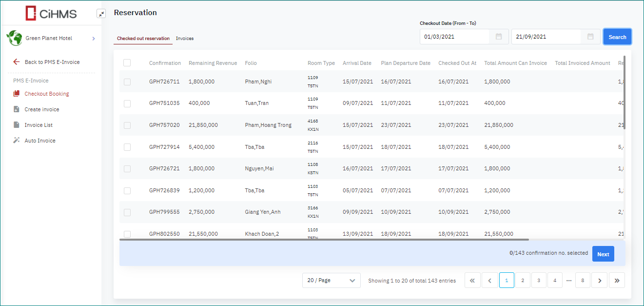
Task: Click the horizontal table scrollbar
Action: click(324, 240)
